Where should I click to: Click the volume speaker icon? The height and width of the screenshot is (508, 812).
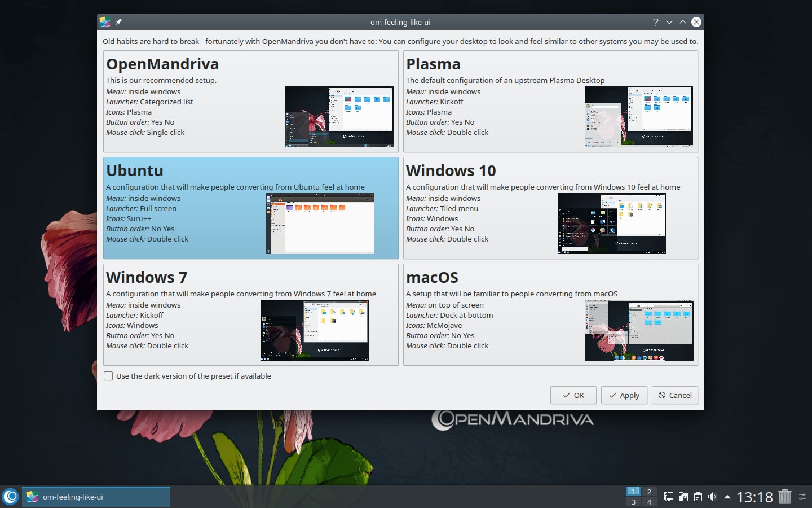point(712,497)
